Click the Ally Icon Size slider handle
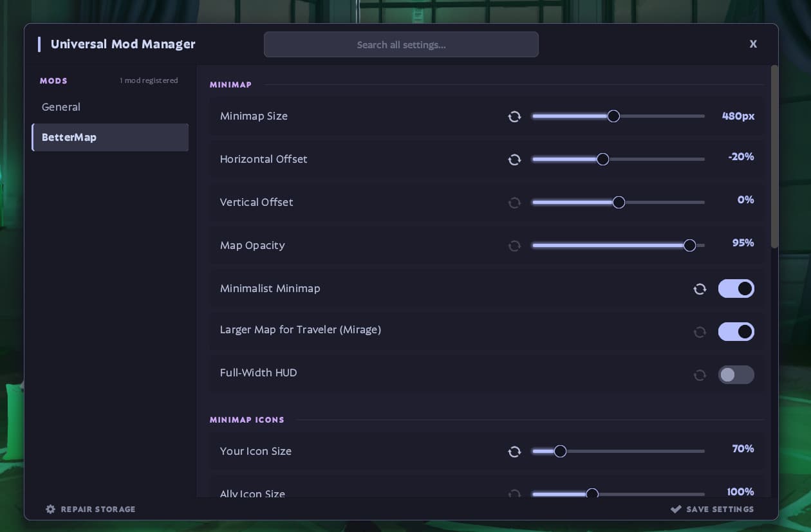The image size is (811, 532). tap(592, 494)
